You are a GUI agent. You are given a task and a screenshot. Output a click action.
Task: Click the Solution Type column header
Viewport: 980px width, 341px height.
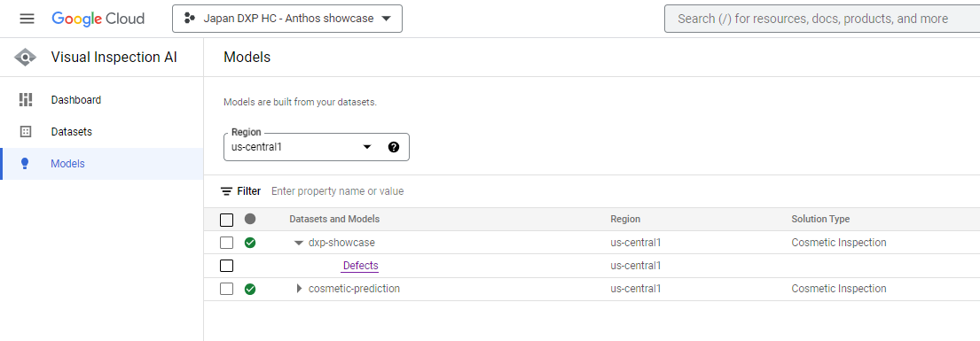820,220
